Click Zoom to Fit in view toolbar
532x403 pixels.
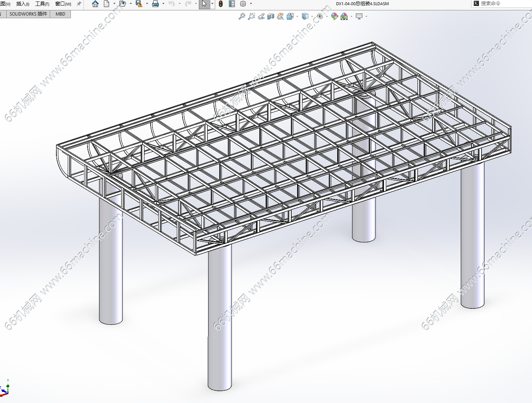coord(242,16)
